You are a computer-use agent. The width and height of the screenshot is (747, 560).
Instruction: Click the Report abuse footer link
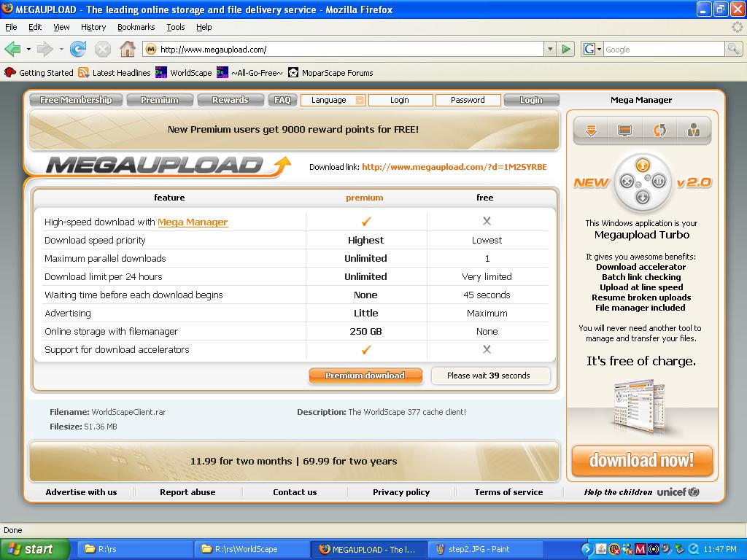click(187, 492)
